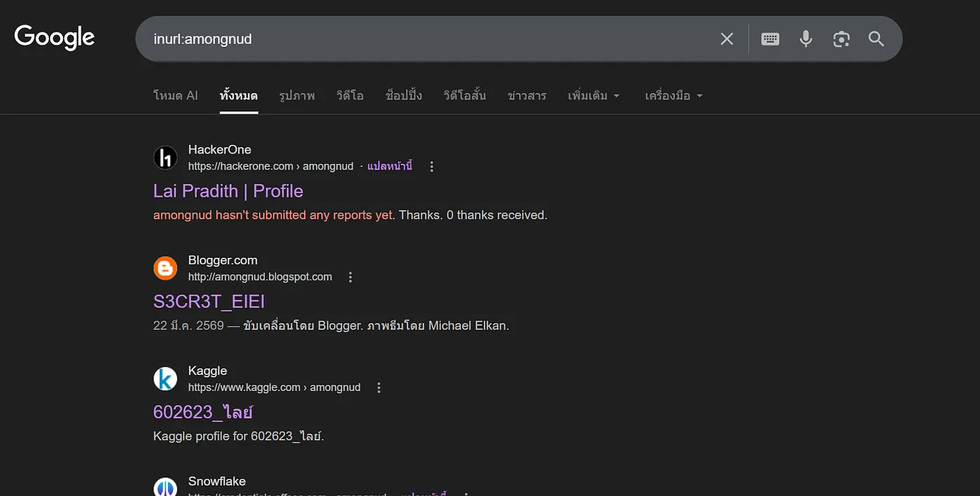The height and width of the screenshot is (496, 980).
Task: Click the Kaggle site favicon
Action: (x=166, y=379)
